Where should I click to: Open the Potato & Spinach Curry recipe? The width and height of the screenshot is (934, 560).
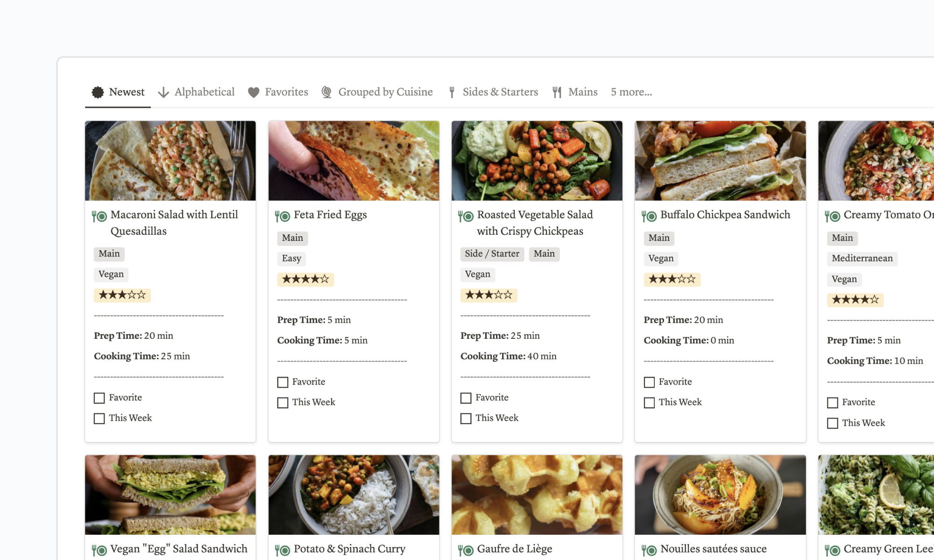tap(349, 549)
